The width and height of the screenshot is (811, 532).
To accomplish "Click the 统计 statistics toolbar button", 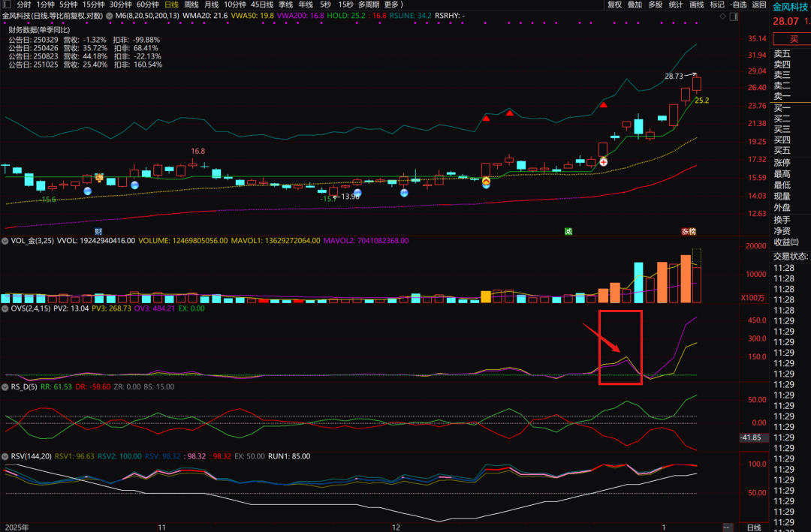I will click(676, 5).
